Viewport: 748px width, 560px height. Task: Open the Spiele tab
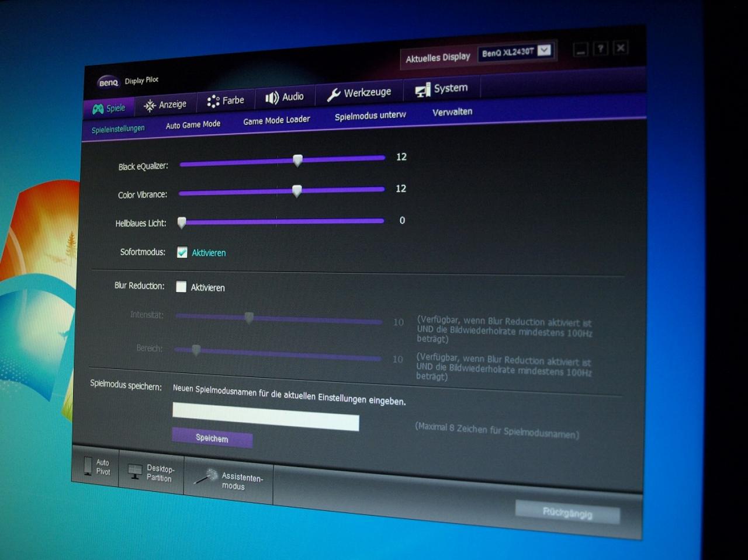[x=109, y=108]
